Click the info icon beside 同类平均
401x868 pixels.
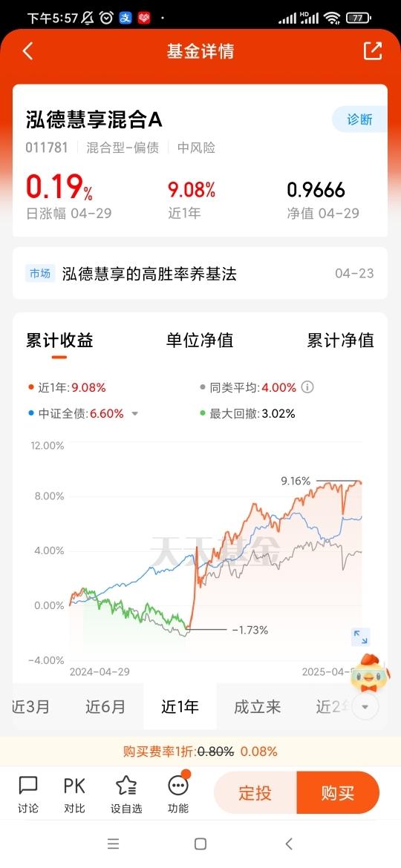[x=307, y=387]
